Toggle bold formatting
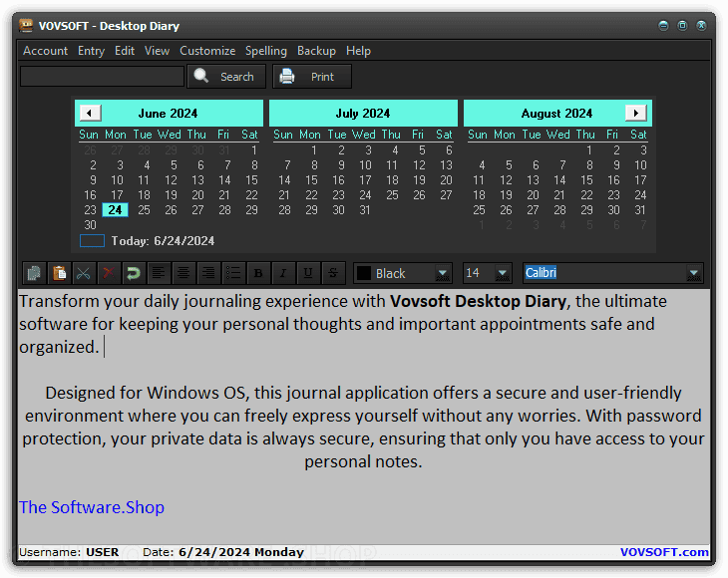Image resolution: width=728 pixels, height=578 pixels. click(x=258, y=273)
